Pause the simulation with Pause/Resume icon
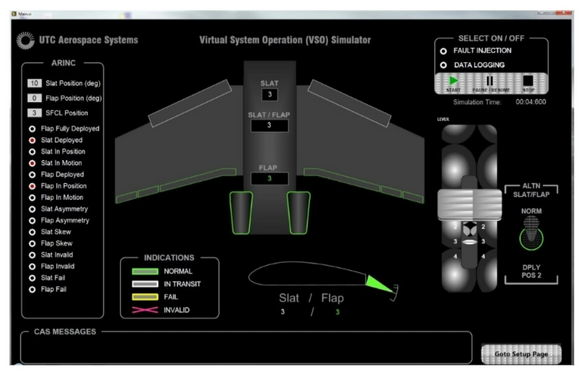 (x=490, y=80)
